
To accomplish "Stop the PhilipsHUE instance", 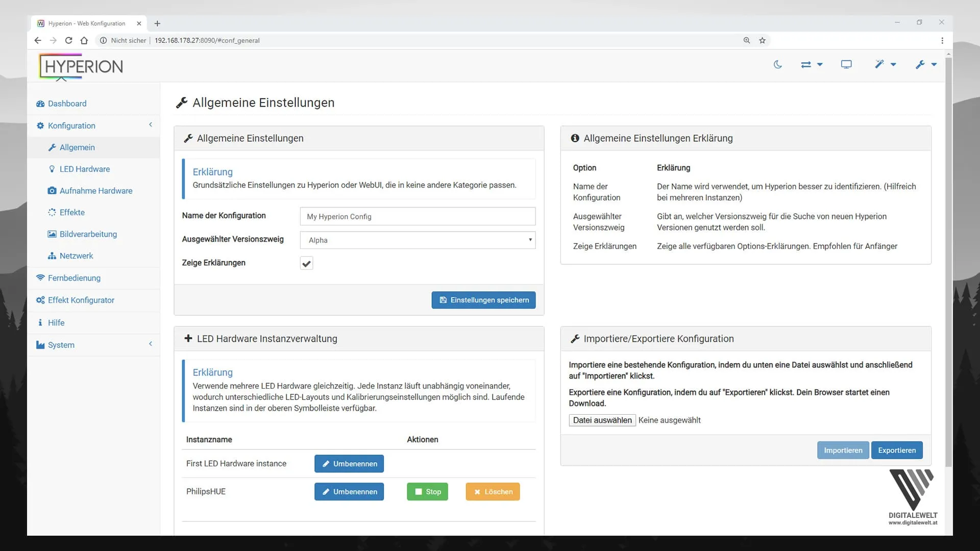I will pyautogui.click(x=427, y=492).
